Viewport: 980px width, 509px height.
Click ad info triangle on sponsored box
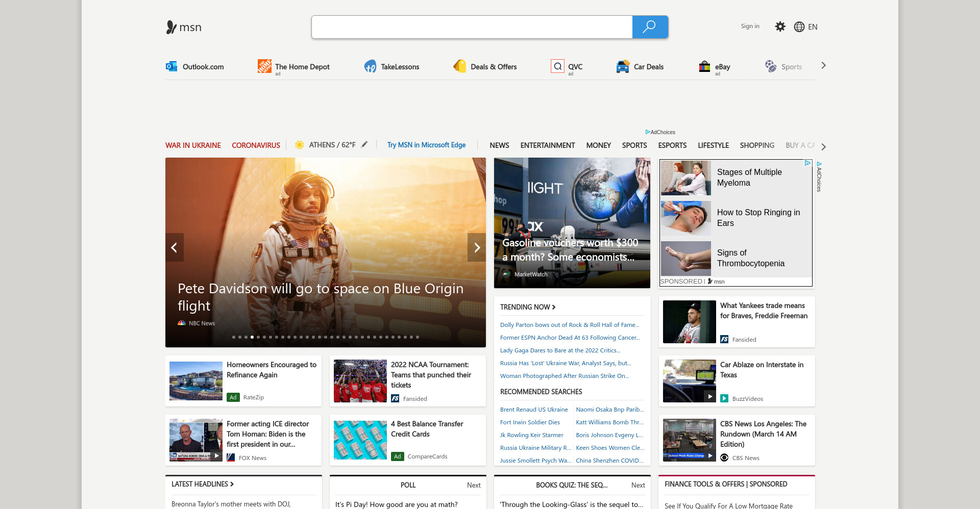807,163
